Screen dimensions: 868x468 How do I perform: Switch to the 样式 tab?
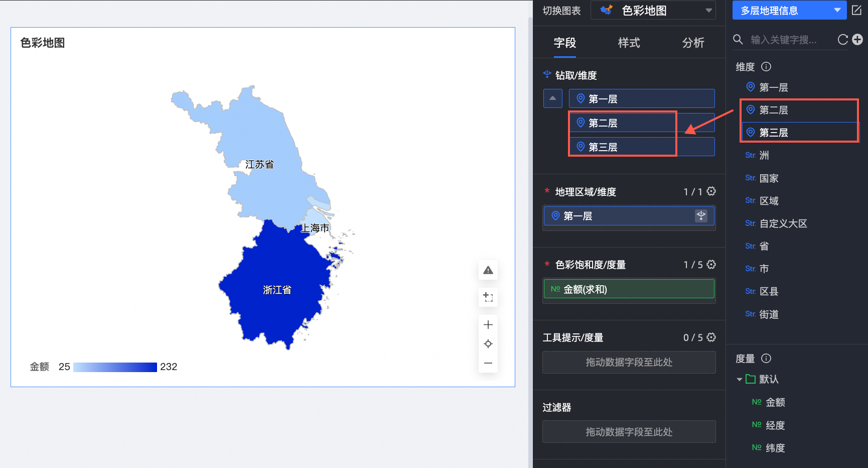pos(629,43)
